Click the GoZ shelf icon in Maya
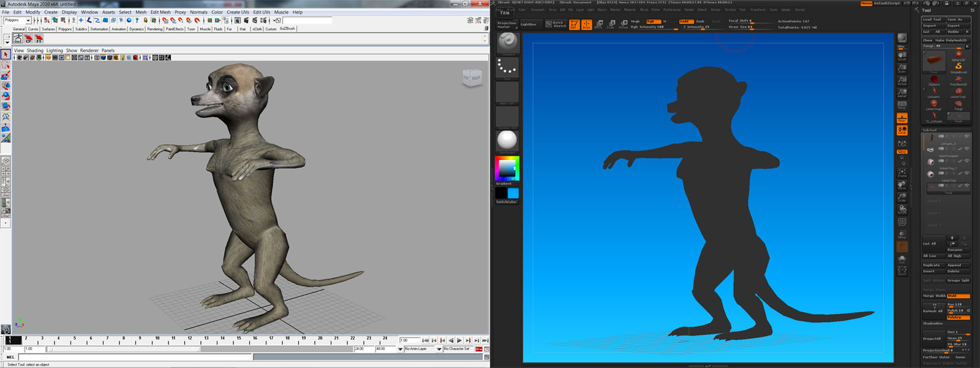Image resolution: width=980 pixels, height=368 pixels. tap(18, 39)
